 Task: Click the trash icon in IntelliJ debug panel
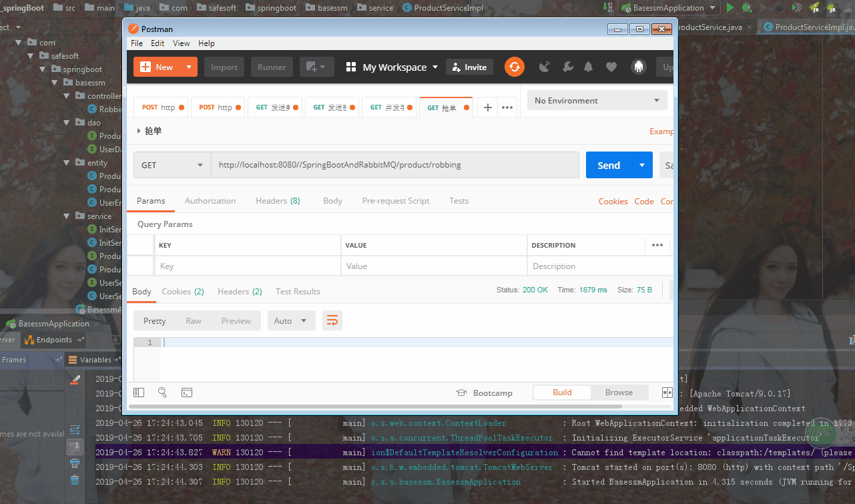[75, 480]
